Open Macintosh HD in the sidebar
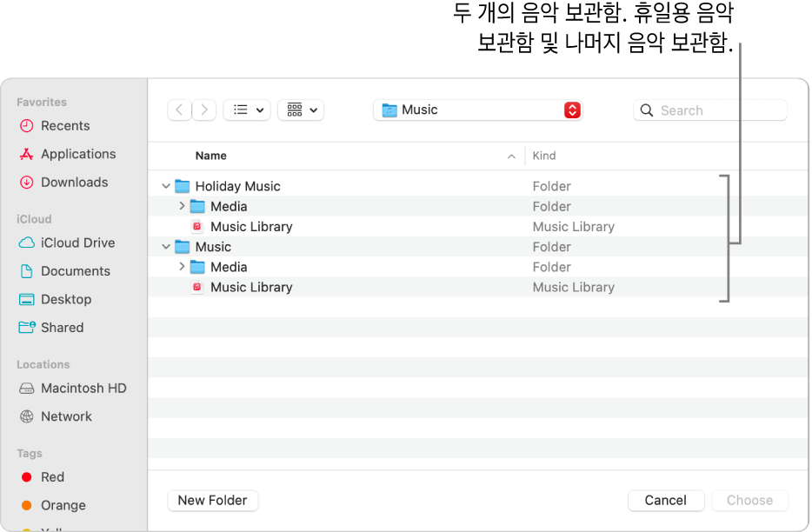812x532 pixels. coord(83,388)
